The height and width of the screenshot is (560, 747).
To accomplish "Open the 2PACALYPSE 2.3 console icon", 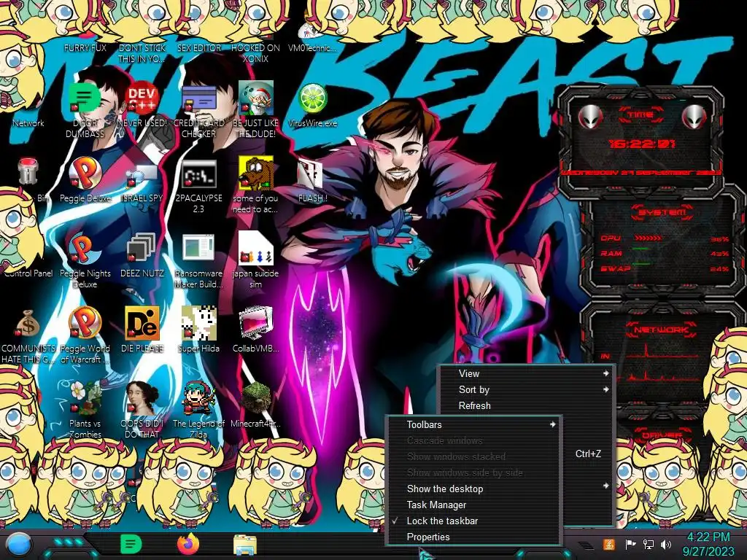I will pyautogui.click(x=198, y=174).
